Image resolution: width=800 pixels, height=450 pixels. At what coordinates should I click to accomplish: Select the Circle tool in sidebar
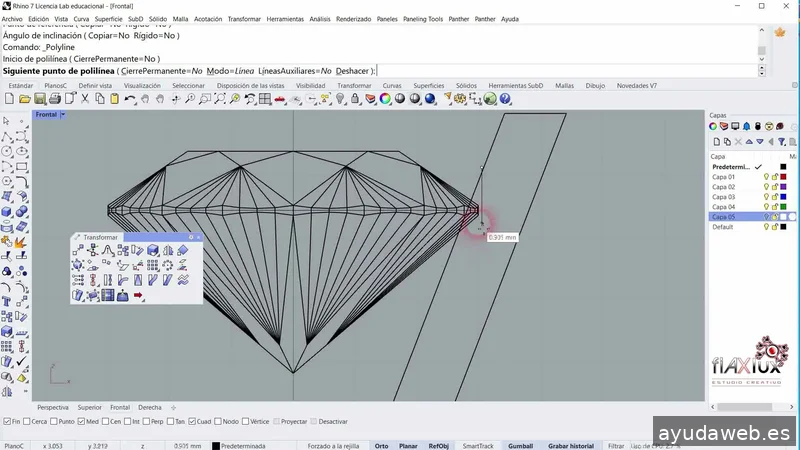pyautogui.click(x=7, y=152)
